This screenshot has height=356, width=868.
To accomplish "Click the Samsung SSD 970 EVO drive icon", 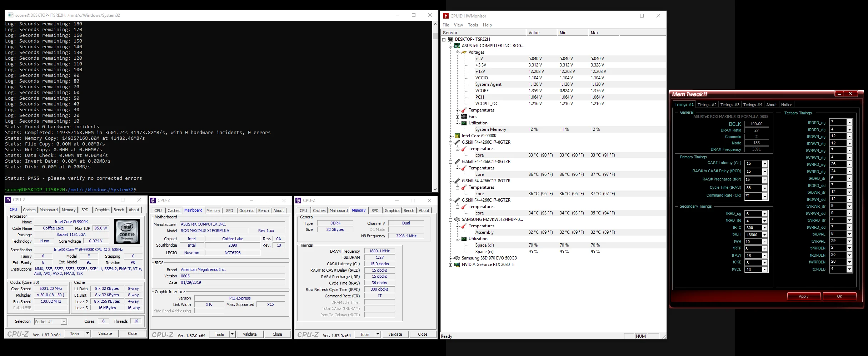I will 457,258.
